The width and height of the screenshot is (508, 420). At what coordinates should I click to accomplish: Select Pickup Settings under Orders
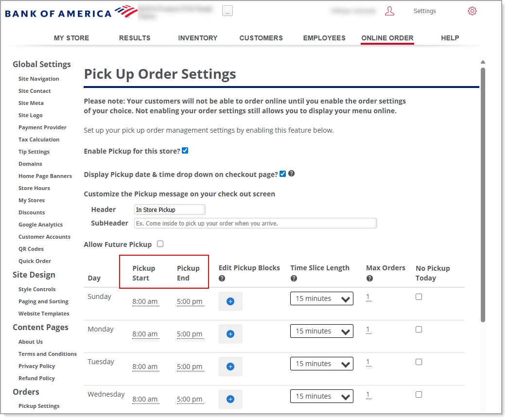[39, 405]
